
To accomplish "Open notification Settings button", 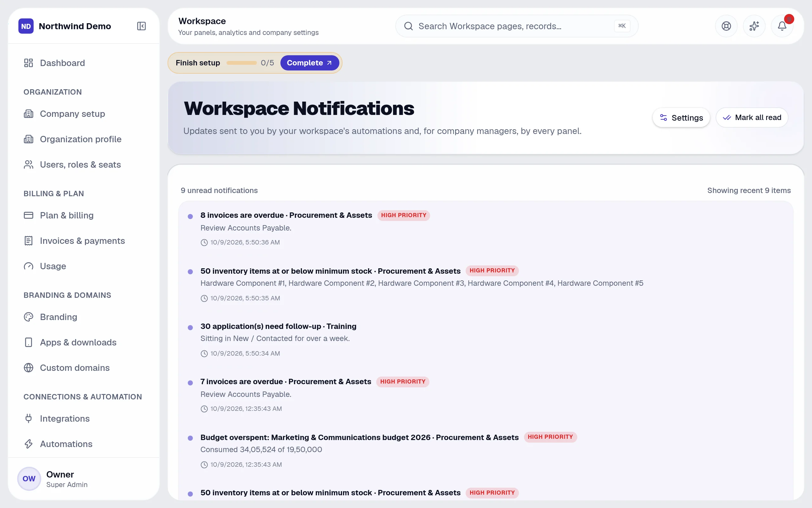I will [681, 117].
